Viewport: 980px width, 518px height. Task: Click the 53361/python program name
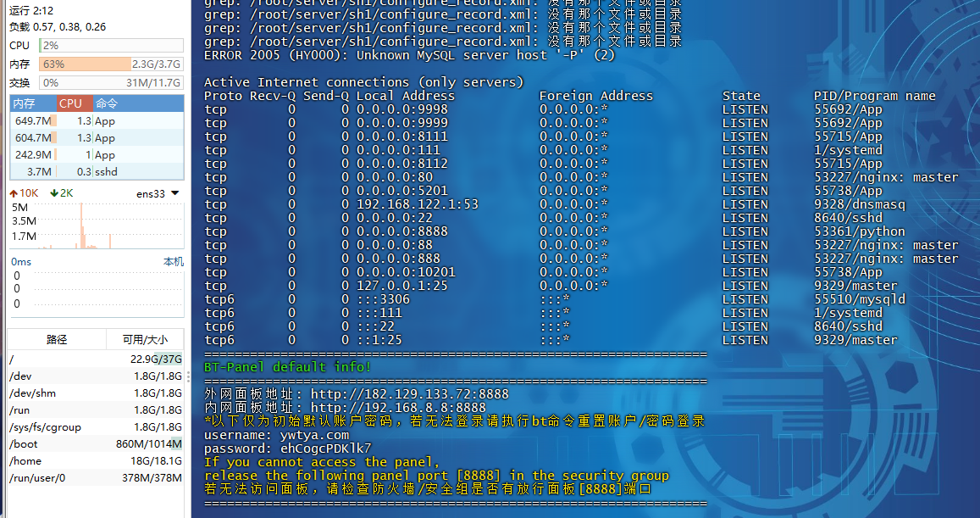tap(860, 231)
